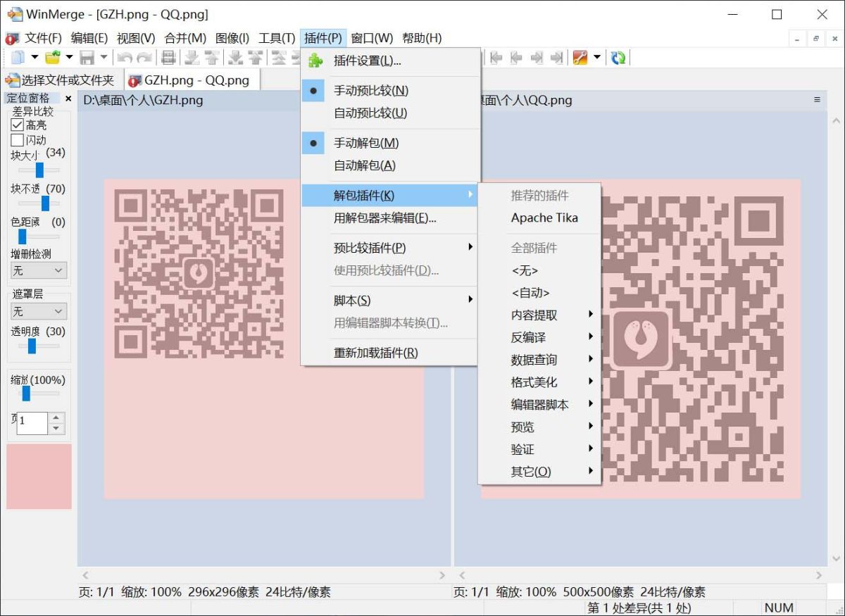Screen dimensions: 845x616
Task: Open the 文件(F) menu
Action: (43, 38)
